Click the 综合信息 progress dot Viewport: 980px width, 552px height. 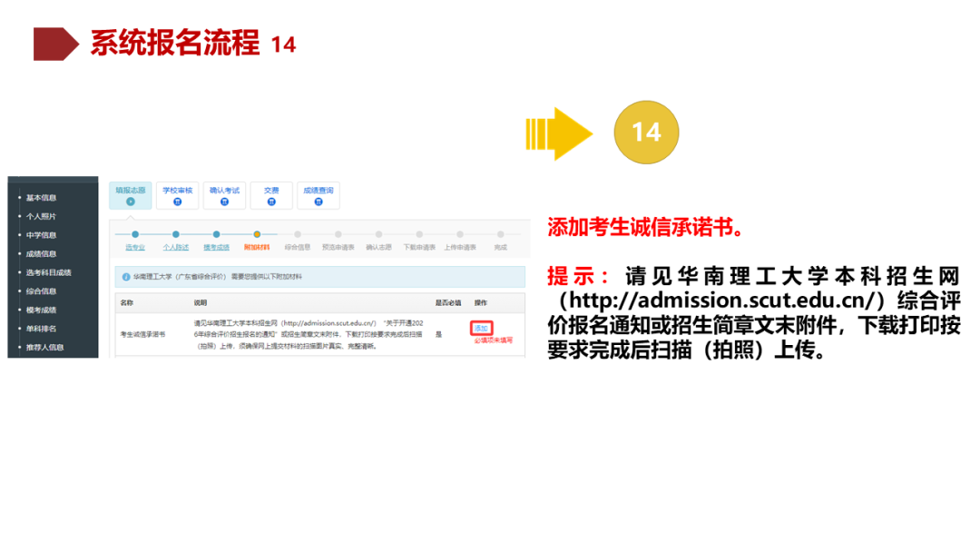pyautogui.click(x=299, y=233)
